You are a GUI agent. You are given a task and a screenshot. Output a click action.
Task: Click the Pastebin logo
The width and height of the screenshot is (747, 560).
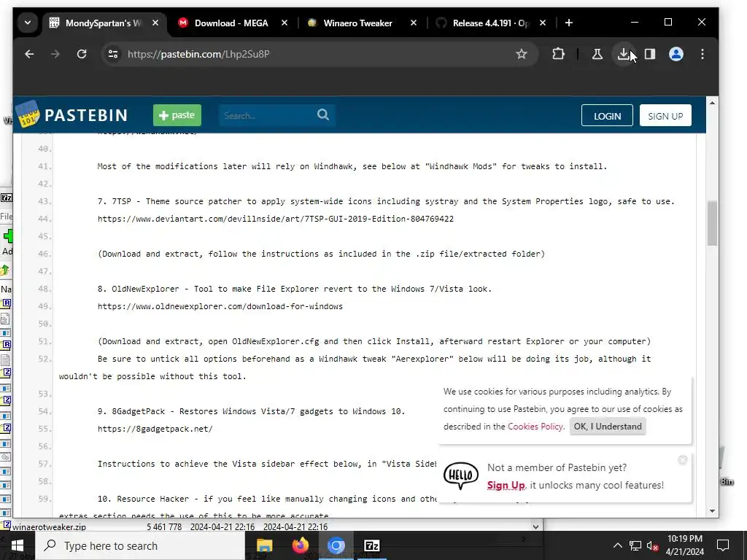[x=72, y=114]
